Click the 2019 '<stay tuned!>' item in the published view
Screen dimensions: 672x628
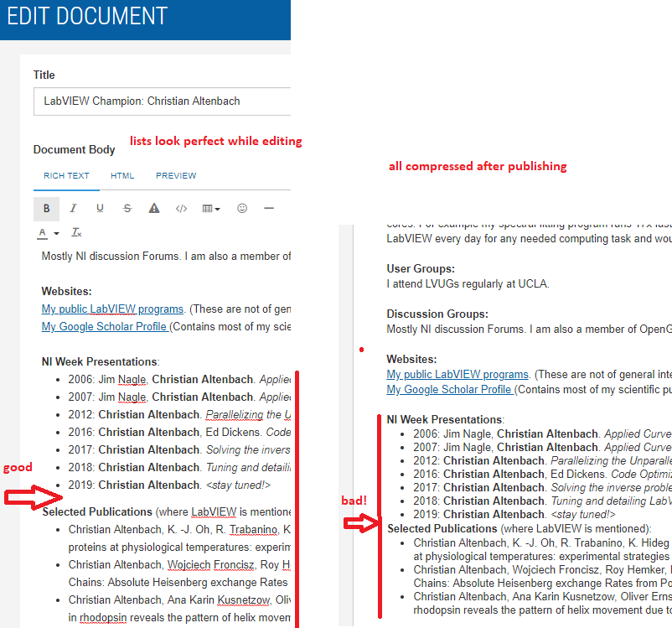pyautogui.click(x=514, y=514)
